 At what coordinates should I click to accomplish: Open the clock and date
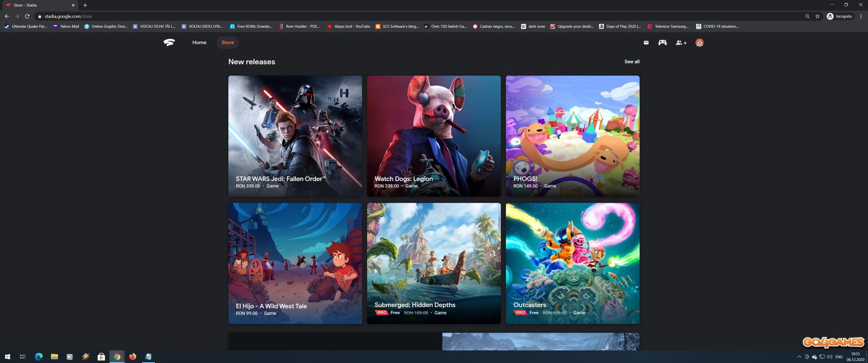[x=855, y=357]
